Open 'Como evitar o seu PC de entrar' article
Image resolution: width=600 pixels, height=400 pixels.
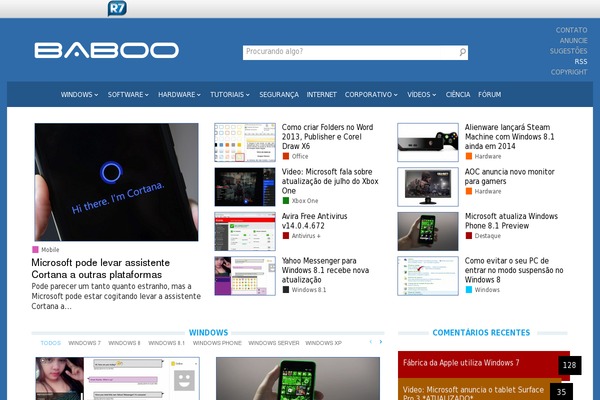(x=514, y=270)
